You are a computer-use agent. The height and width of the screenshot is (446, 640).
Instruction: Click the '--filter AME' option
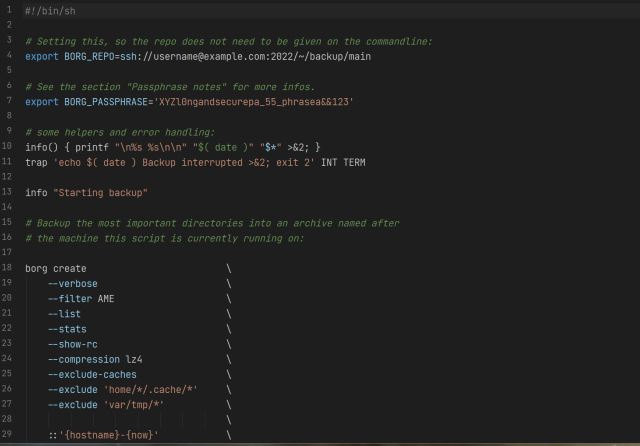[81, 299]
